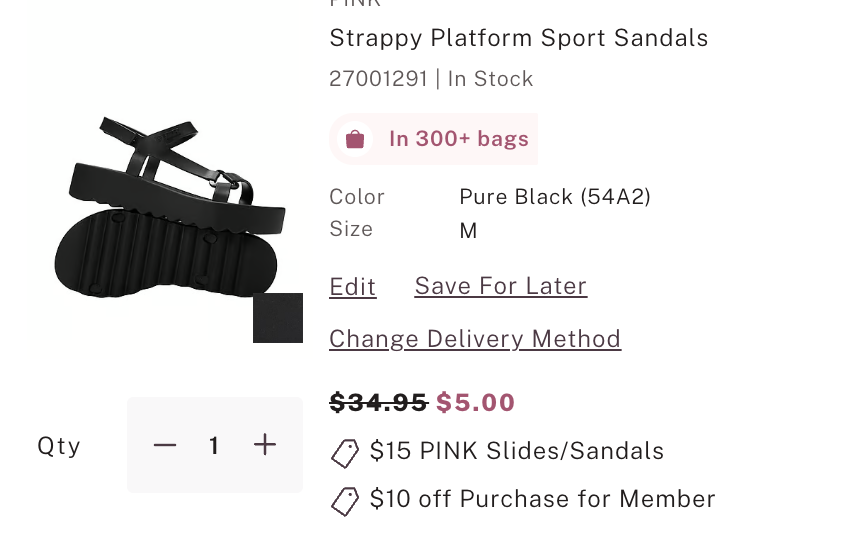Image resolution: width=852 pixels, height=538 pixels.
Task: Select the Pure Black color swatch
Action: pos(278,318)
